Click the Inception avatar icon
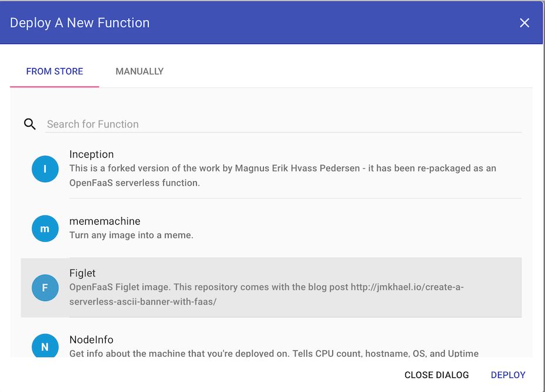 45,169
